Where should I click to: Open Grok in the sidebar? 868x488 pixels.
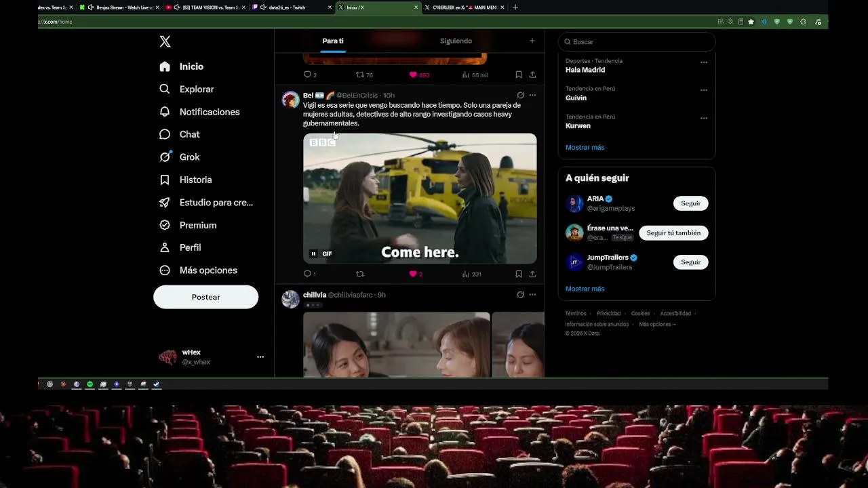click(179, 157)
